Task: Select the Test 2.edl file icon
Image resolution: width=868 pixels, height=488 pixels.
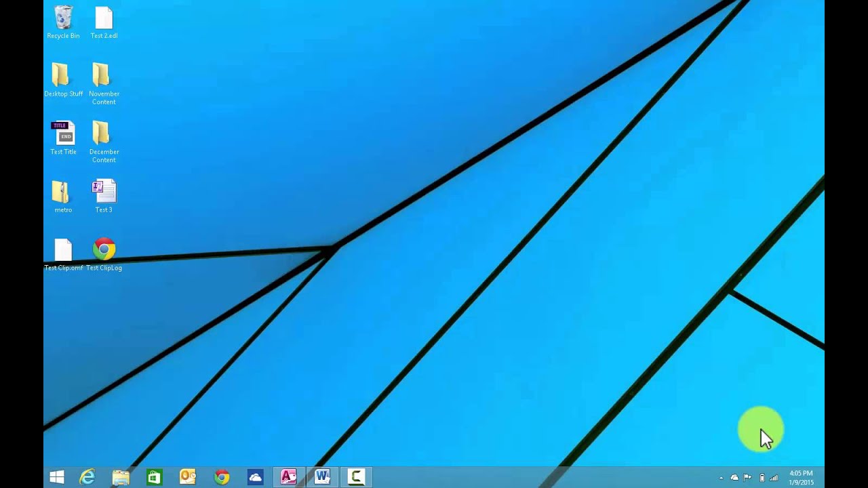Action: pyautogui.click(x=104, y=22)
